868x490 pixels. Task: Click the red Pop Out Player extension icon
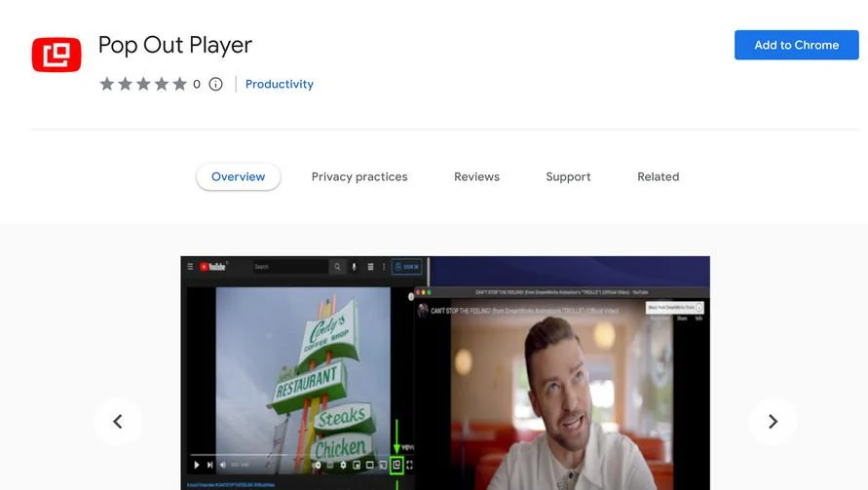click(x=57, y=55)
